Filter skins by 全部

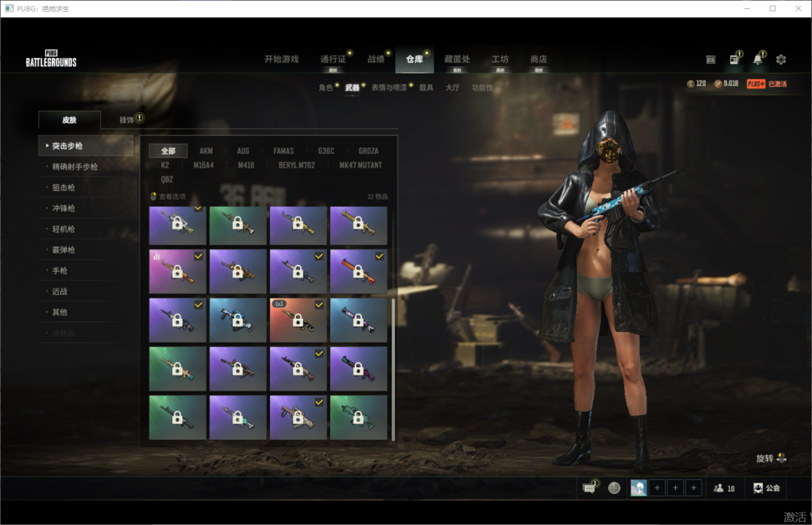pyautogui.click(x=168, y=151)
